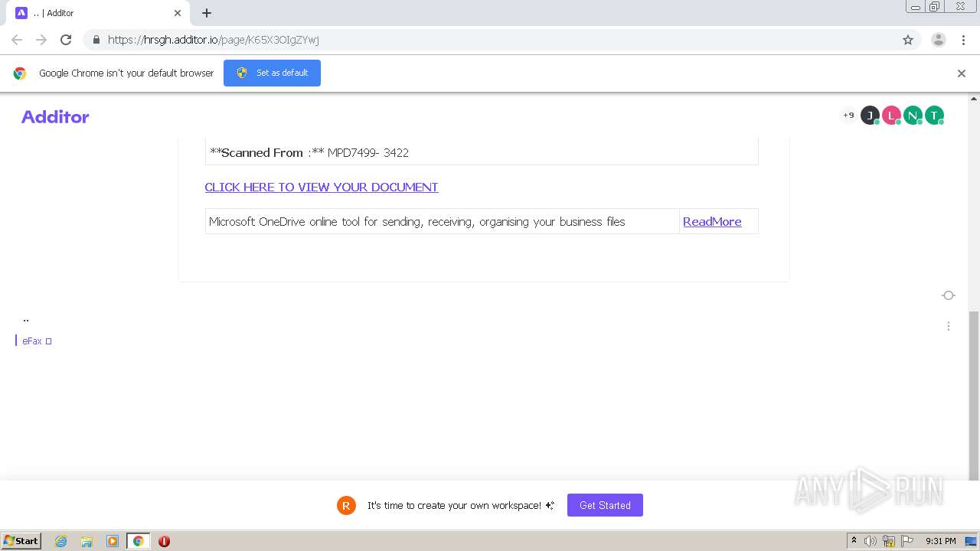Open CLICK HERE TO VIEW YOUR DOCUMENT link
This screenshot has height=551, width=980.
coord(322,187)
